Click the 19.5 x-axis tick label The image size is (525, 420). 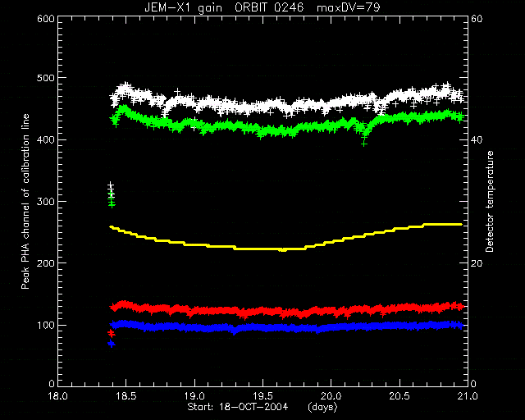click(x=262, y=396)
